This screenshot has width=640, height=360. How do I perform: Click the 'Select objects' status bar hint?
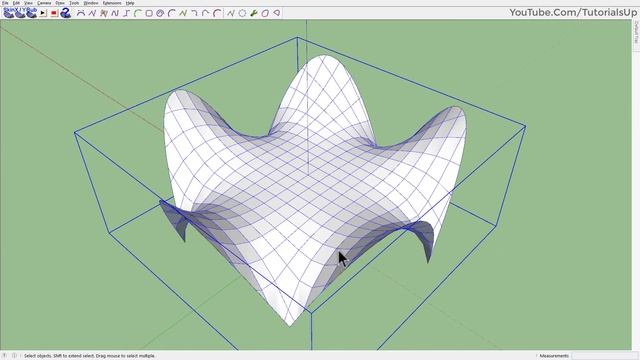[89, 356]
